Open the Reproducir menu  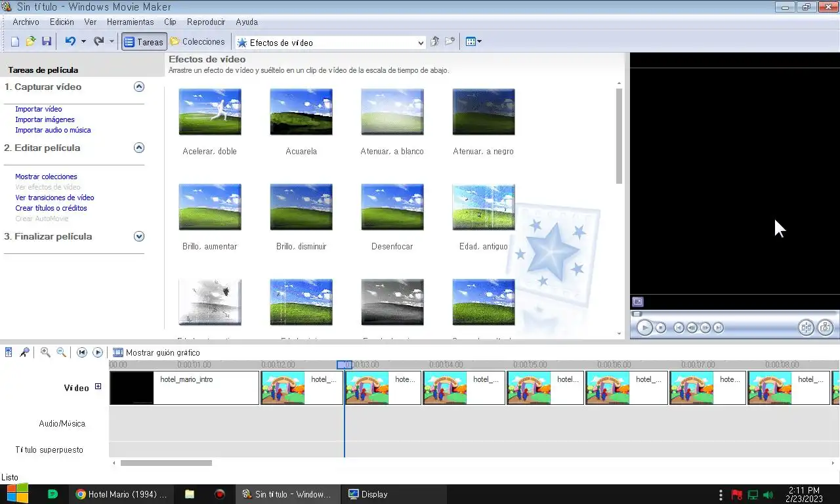(206, 22)
